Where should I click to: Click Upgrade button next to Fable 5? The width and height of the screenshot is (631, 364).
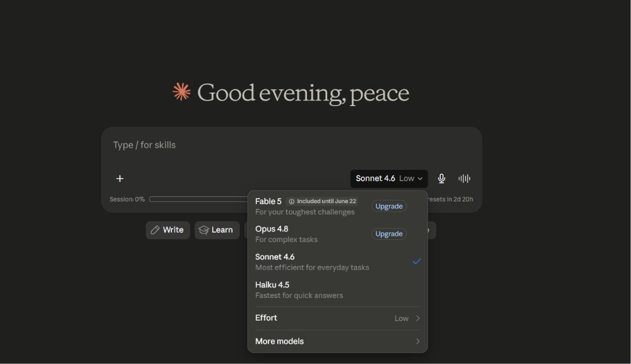(389, 207)
